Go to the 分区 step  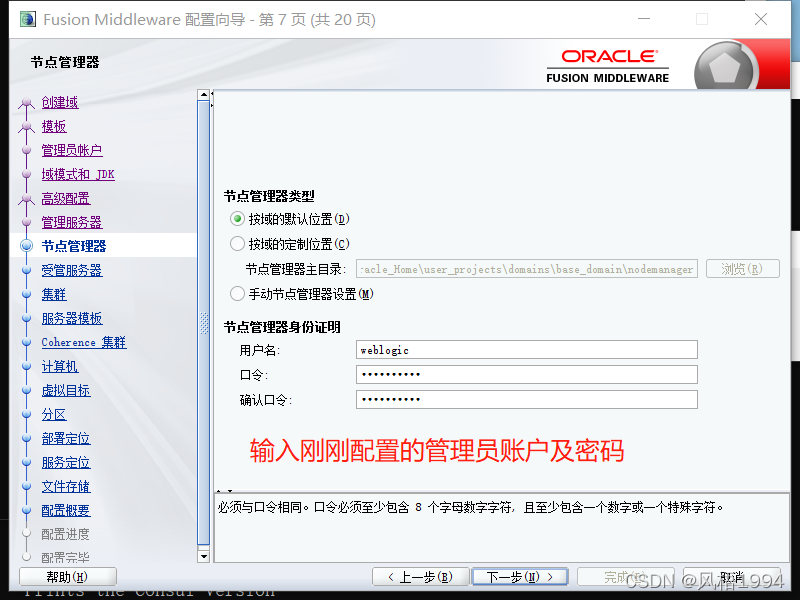click(54, 414)
